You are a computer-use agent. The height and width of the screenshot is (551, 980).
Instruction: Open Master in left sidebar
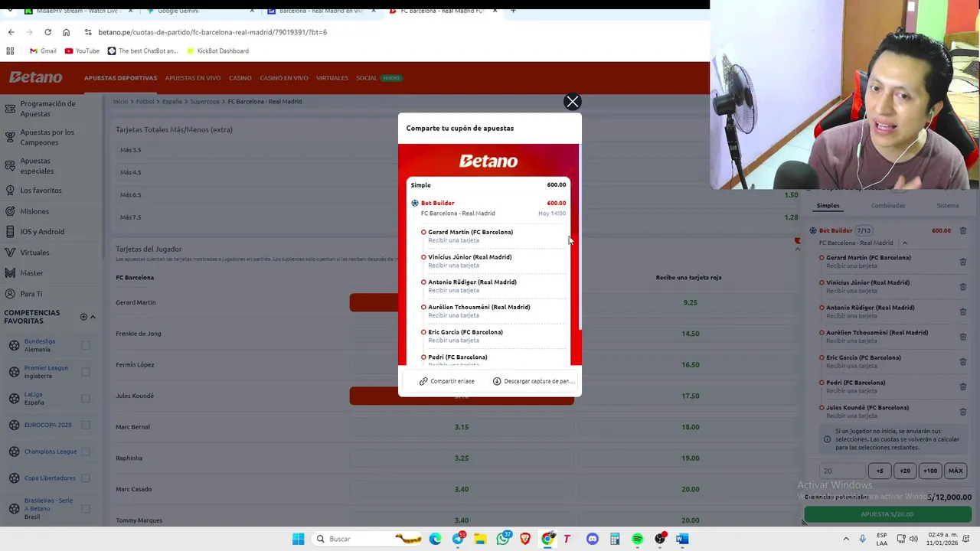pyautogui.click(x=31, y=272)
